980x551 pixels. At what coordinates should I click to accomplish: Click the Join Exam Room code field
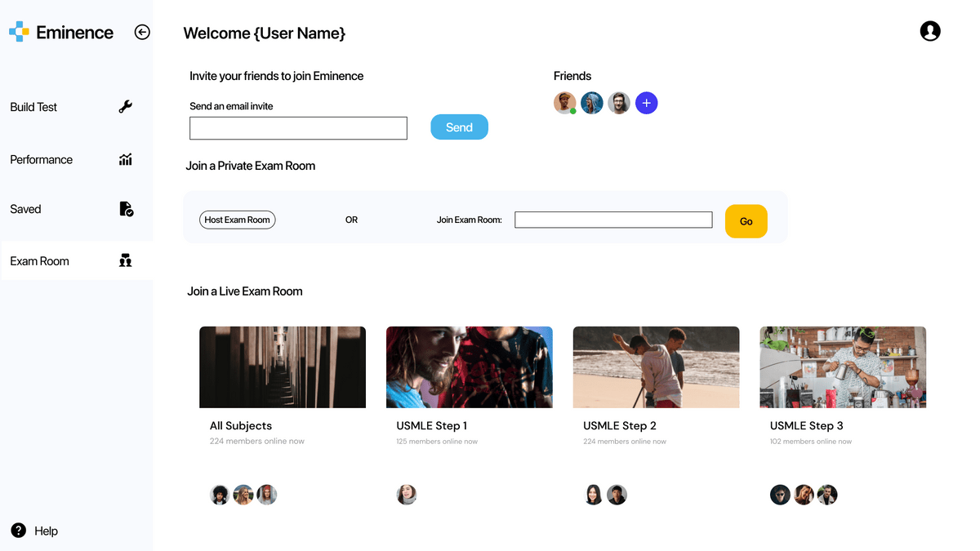(613, 220)
